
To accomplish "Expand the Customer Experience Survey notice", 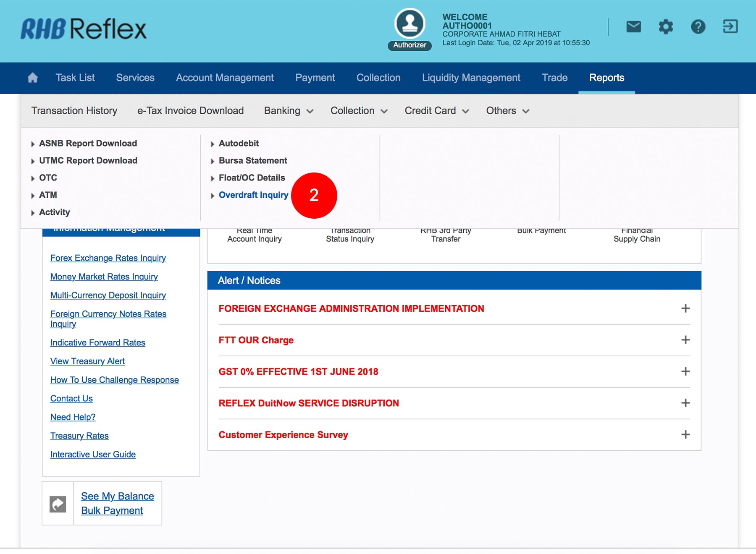I will tap(685, 434).
